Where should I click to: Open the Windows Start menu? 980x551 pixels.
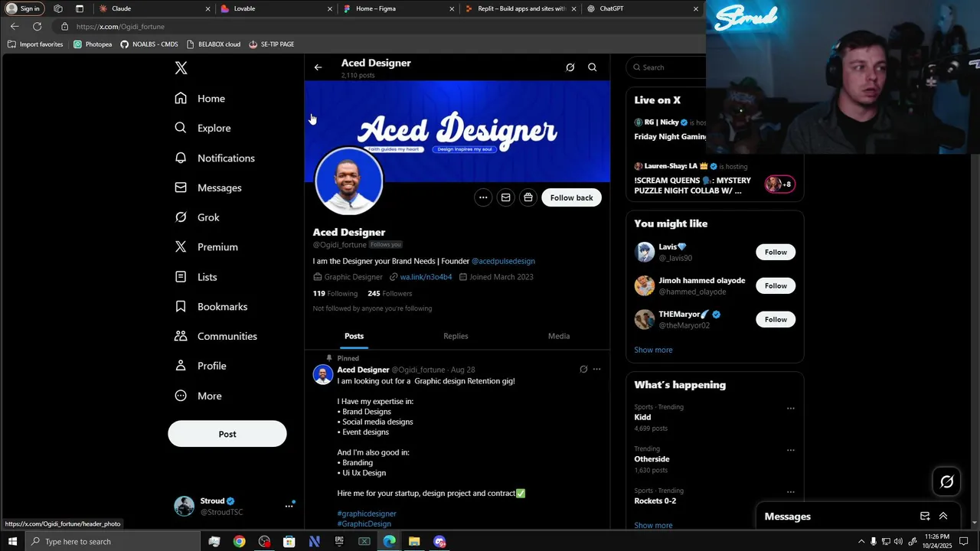point(12,541)
